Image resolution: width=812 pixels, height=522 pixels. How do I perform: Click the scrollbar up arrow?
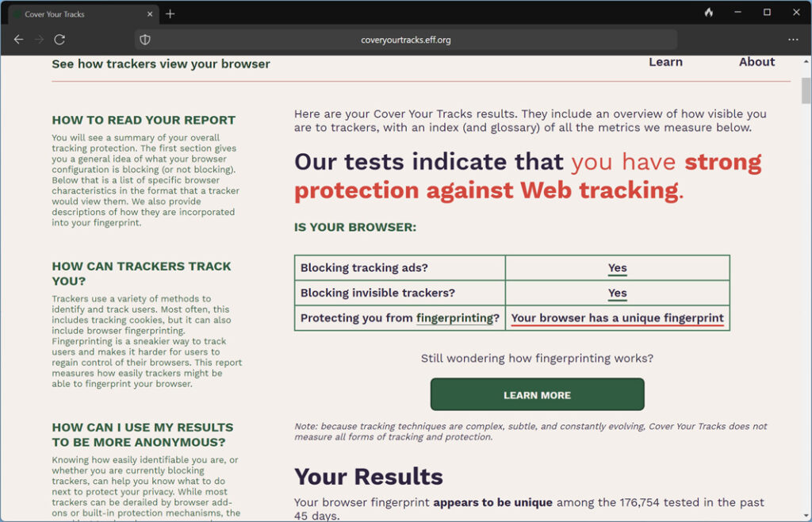806,61
